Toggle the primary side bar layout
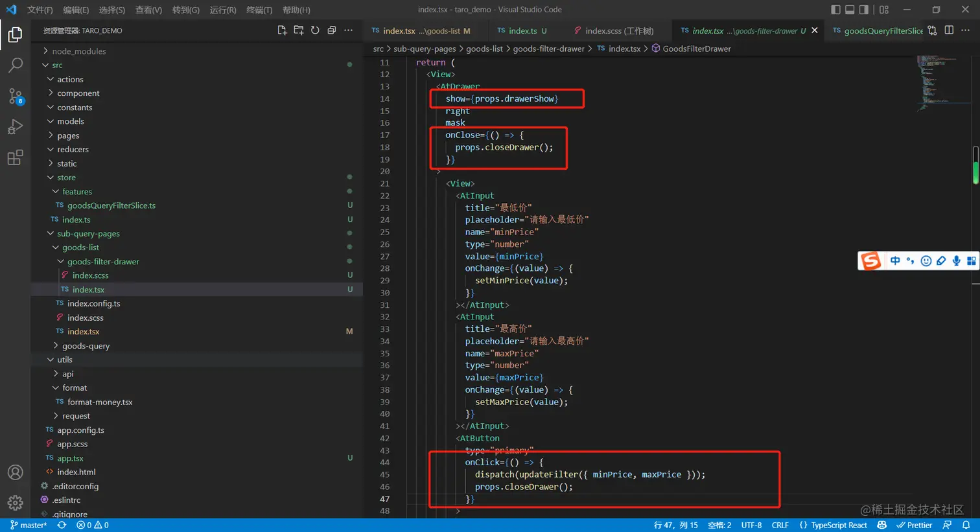 pos(835,10)
